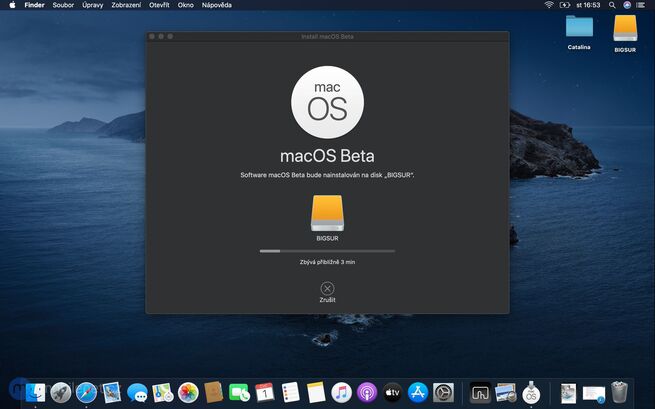Open the Otevřít menu
Viewport: 655px width, 409px height.
pyautogui.click(x=159, y=5)
